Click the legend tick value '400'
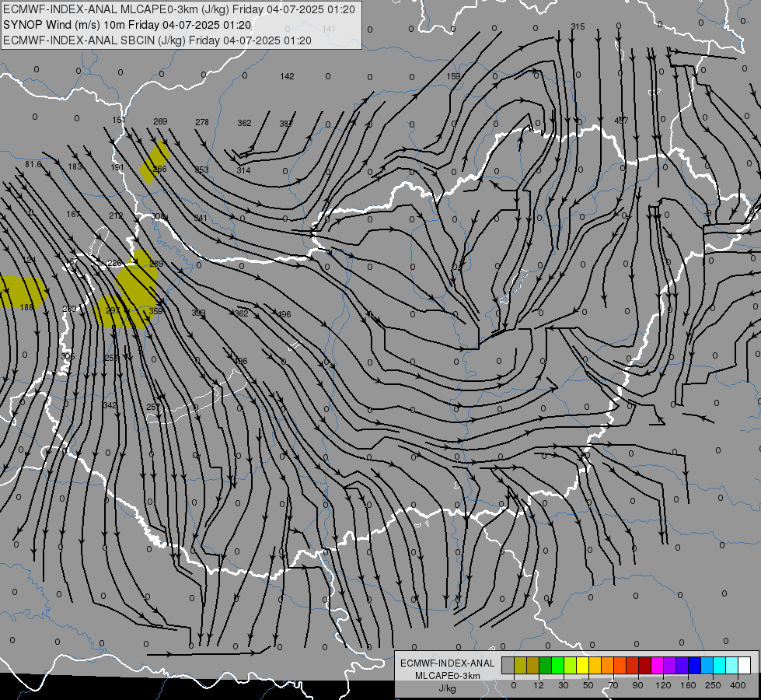 [x=738, y=685]
